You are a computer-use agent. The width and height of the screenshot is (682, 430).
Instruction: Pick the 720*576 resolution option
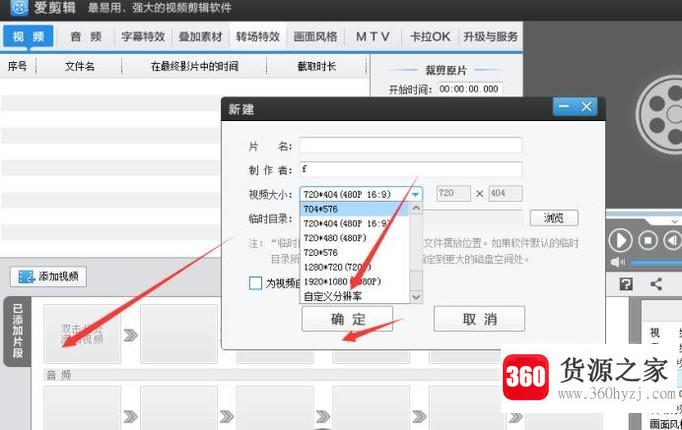pyautogui.click(x=354, y=253)
